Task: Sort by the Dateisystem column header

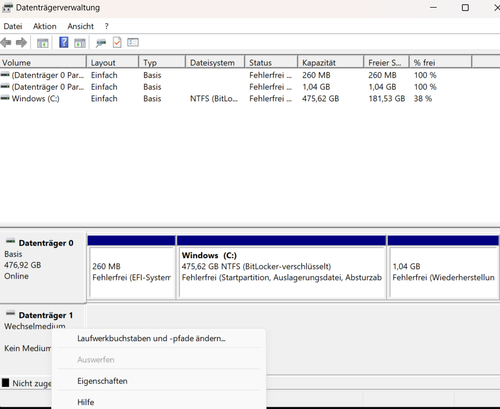Action: pos(215,62)
